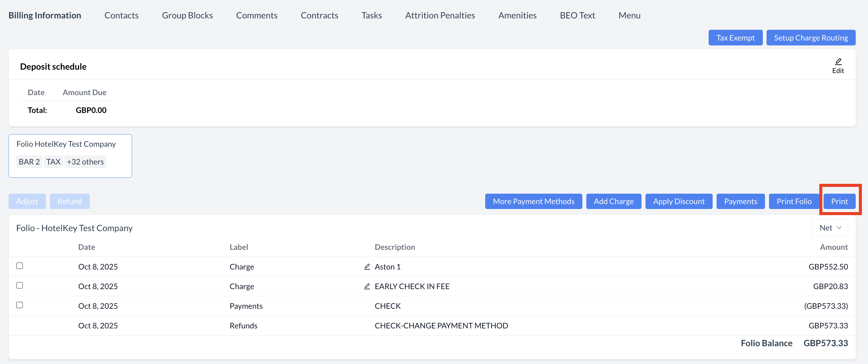Click Apply Discount button

678,201
